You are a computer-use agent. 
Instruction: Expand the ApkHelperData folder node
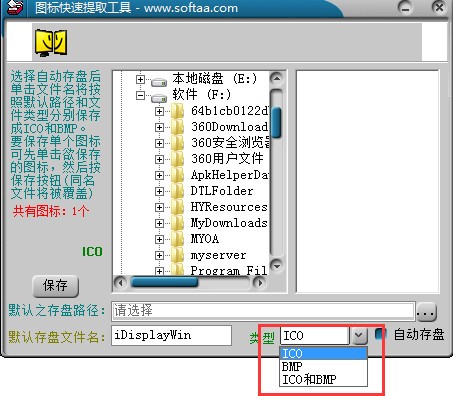click(159, 175)
